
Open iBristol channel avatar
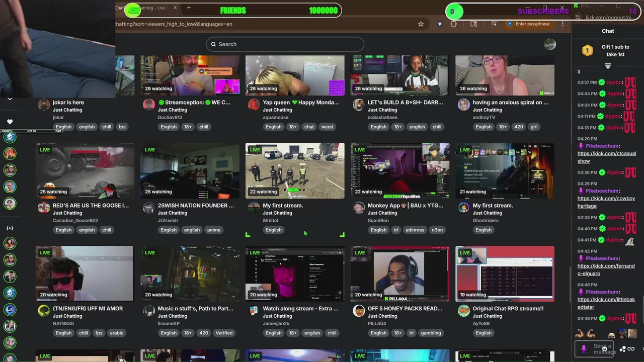click(x=254, y=208)
